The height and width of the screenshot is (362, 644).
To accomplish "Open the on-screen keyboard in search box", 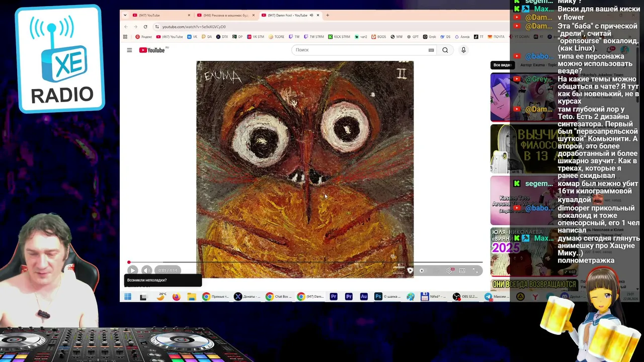I will click(x=431, y=50).
